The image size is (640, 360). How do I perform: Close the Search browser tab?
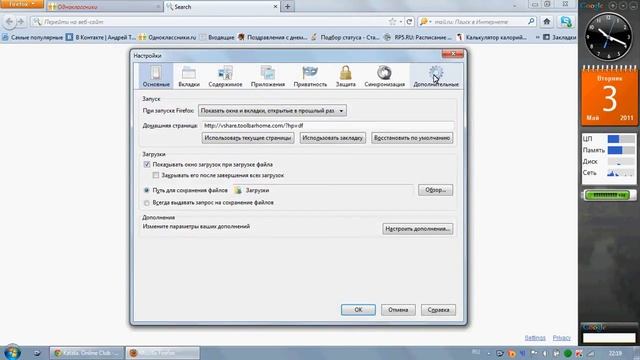(x=275, y=7)
